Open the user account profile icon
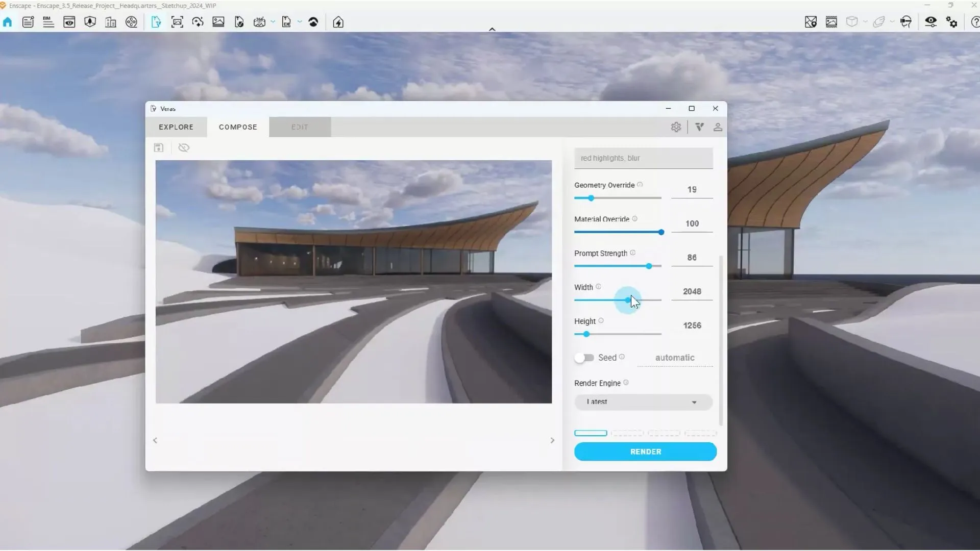 pyautogui.click(x=718, y=127)
